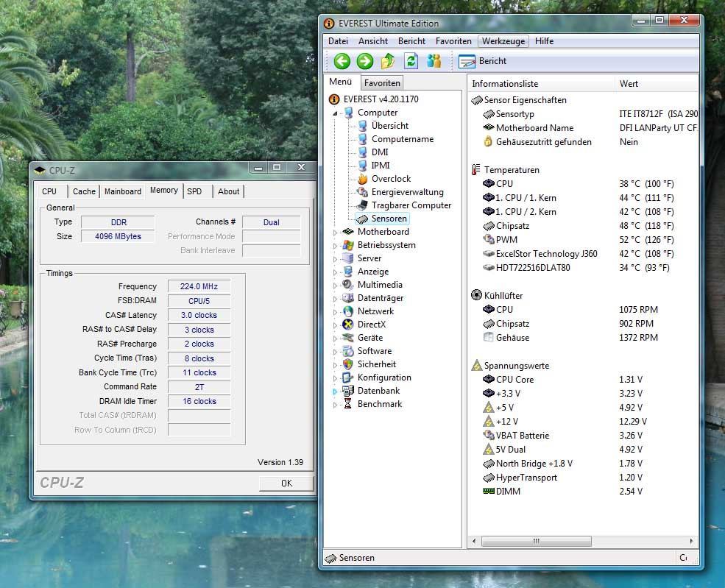Click the green Back arrow in EVEREST toolbar

342,61
